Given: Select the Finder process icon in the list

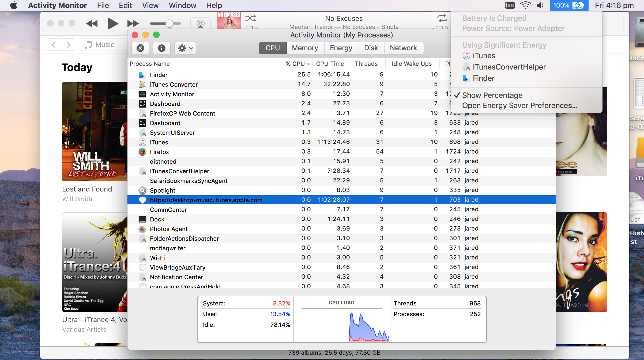Looking at the screenshot, I should coord(142,75).
